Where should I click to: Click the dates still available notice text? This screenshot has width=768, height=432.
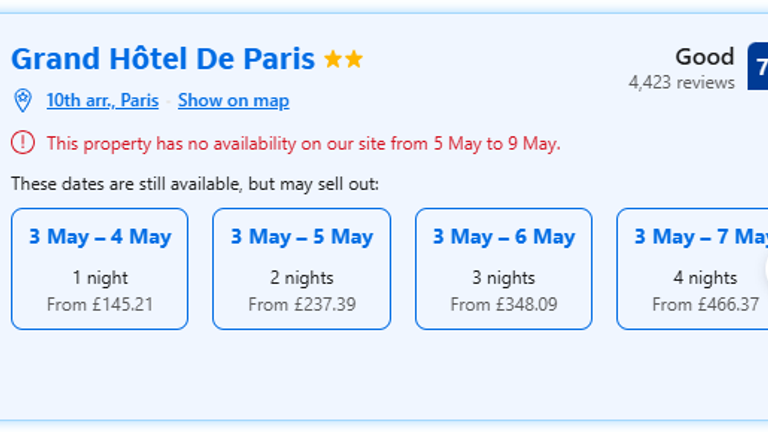[x=195, y=184]
